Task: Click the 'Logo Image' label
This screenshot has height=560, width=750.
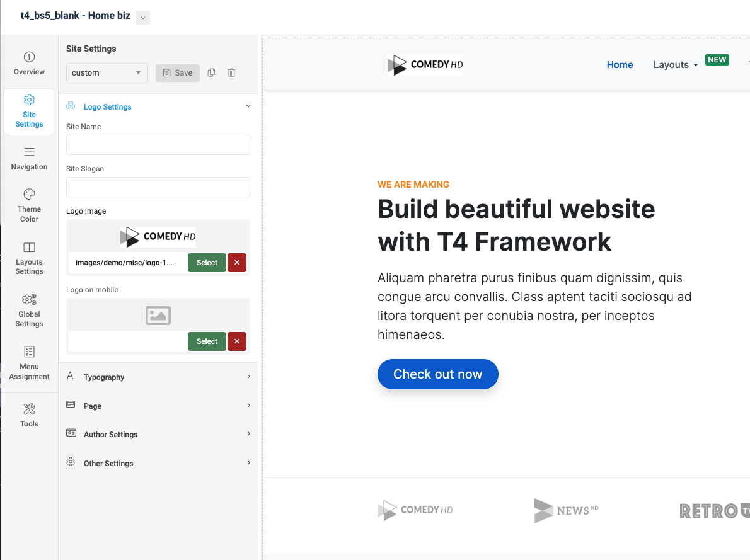Action: [x=86, y=211]
